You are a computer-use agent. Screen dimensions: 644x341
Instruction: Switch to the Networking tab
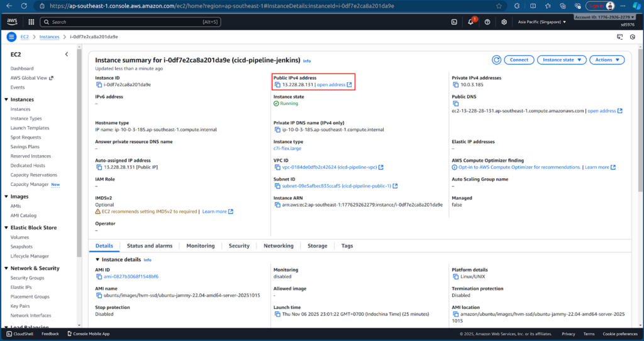[x=278, y=246]
